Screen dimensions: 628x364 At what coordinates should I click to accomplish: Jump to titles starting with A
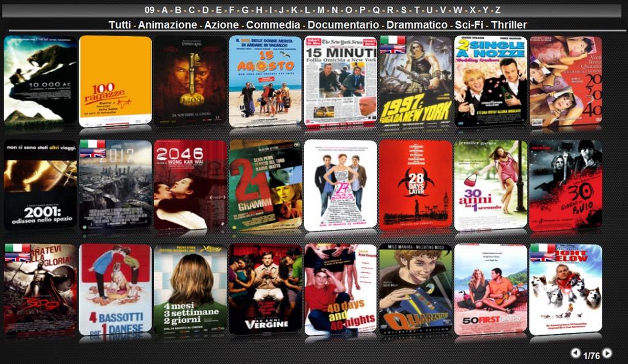164,10
